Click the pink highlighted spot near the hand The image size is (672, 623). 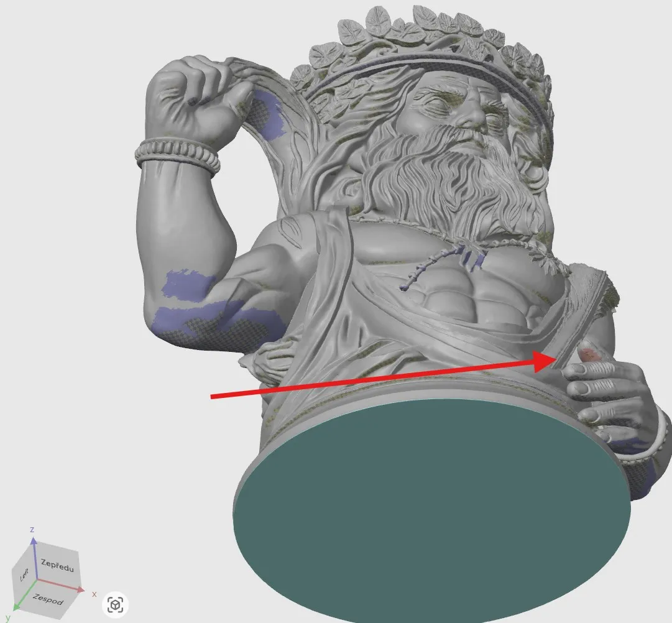click(589, 354)
